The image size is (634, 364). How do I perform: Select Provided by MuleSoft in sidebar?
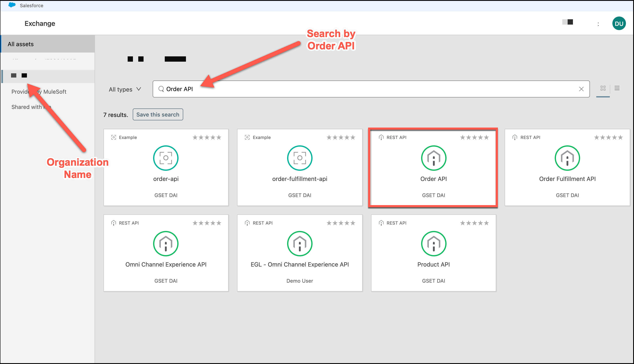coord(39,92)
